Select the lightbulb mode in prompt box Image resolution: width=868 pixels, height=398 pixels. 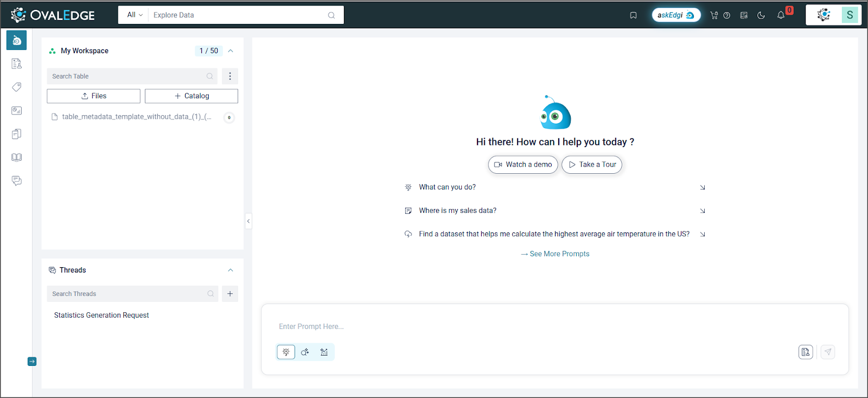(x=286, y=352)
